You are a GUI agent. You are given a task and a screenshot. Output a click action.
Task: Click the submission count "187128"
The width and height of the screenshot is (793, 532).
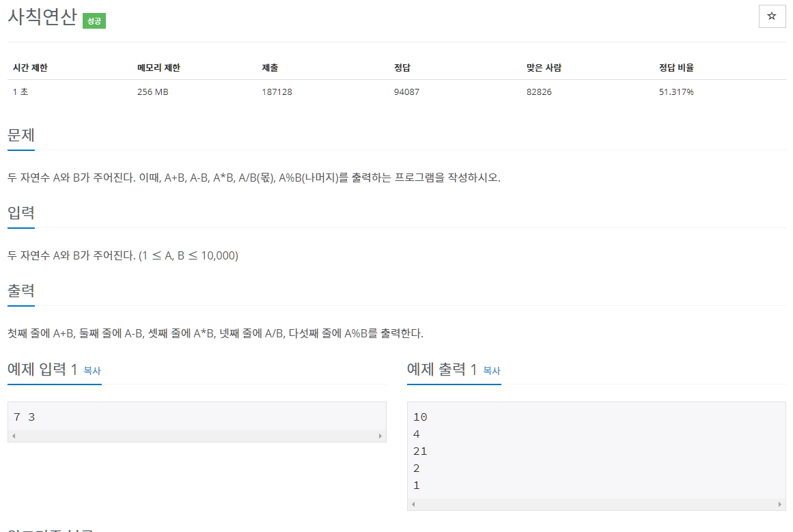point(277,92)
